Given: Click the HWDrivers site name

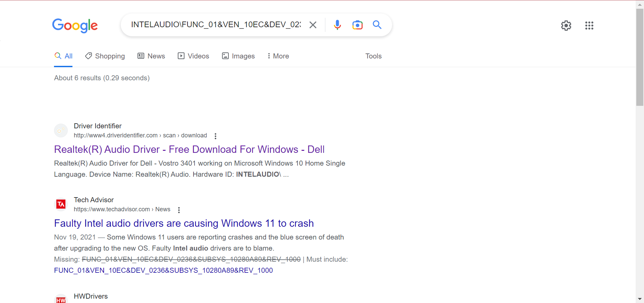Looking at the screenshot, I should tap(91, 296).
